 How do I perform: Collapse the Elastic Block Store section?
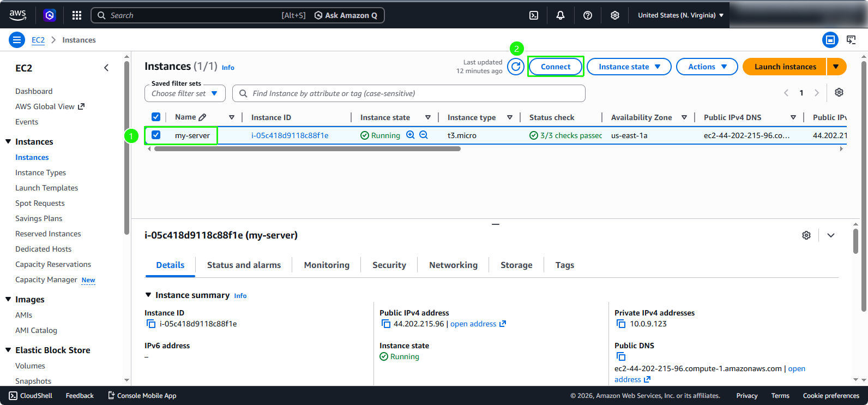click(x=8, y=350)
